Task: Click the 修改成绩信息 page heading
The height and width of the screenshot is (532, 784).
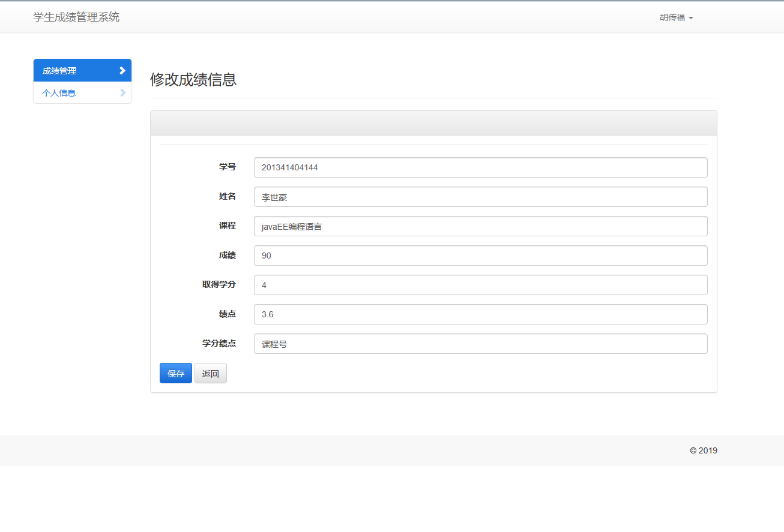Action: 193,80
